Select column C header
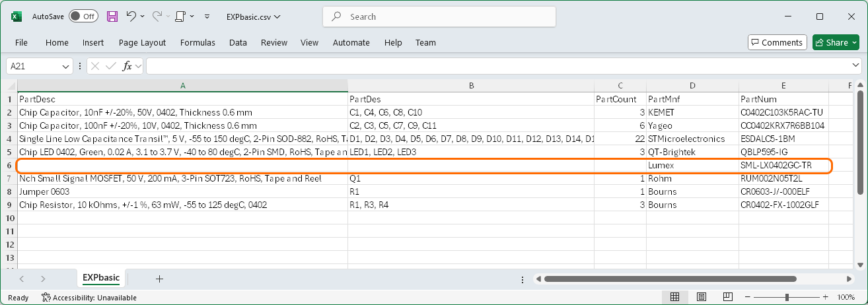868x305 pixels. pos(620,86)
